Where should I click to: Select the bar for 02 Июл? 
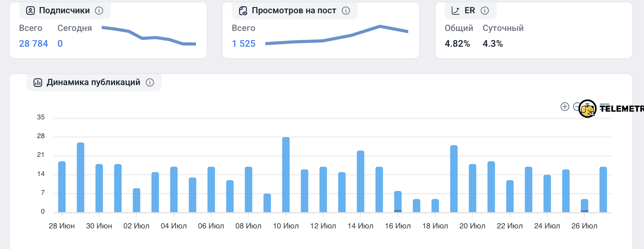pyautogui.click(x=136, y=200)
